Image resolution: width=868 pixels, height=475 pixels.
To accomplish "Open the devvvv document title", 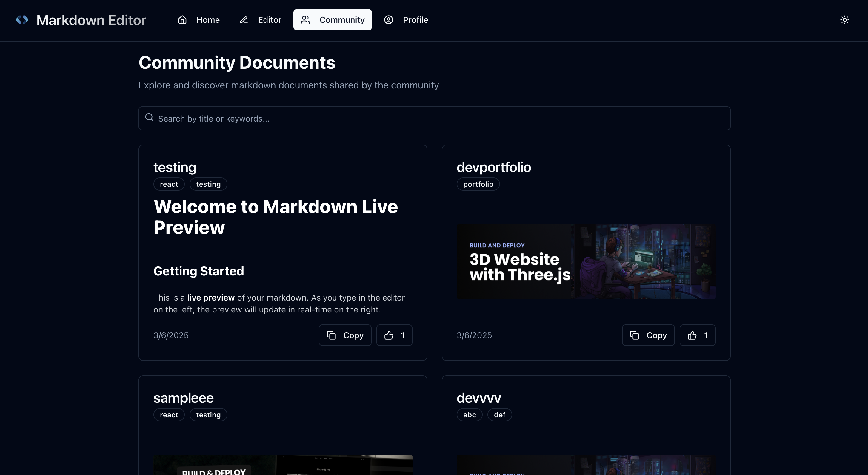I will (479, 398).
